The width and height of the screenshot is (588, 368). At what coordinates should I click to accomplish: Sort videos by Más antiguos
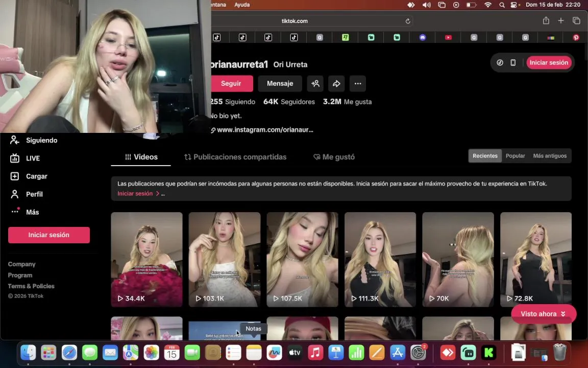(x=550, y=156)
